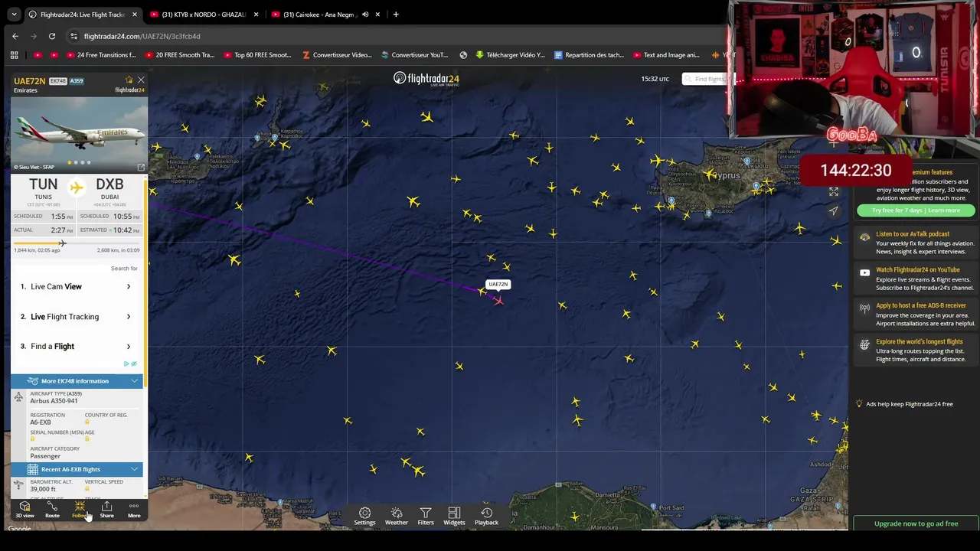
Task: Show the flight Route
Action: pos(52,510)
